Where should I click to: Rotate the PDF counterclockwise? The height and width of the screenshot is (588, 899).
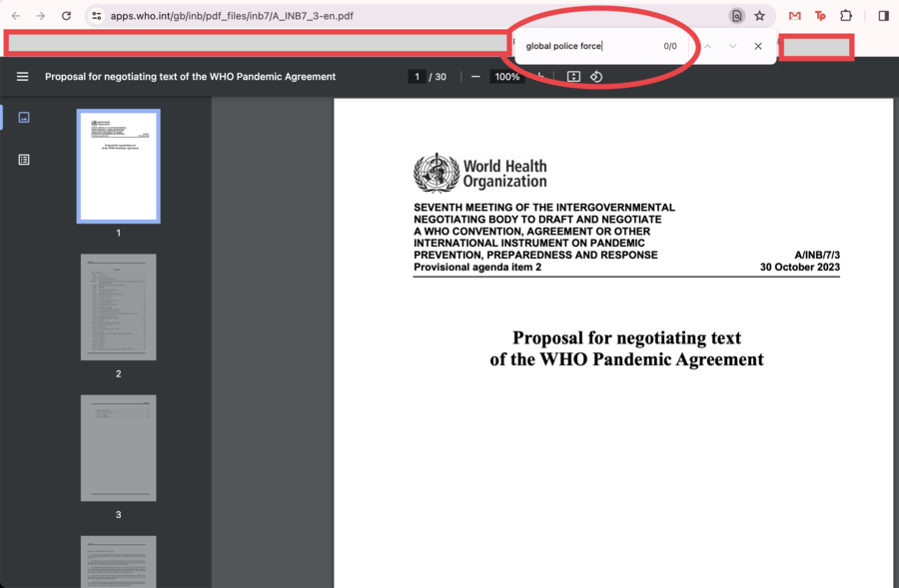tap(596, 77)
